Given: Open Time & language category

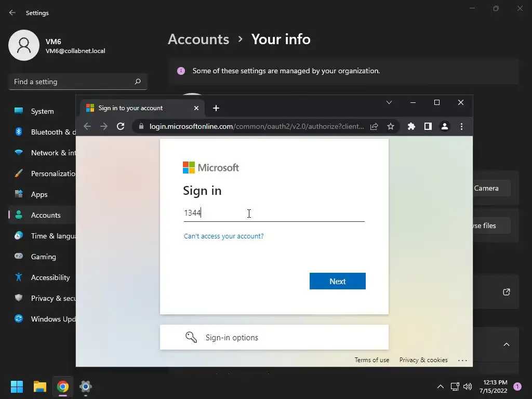Looking at the screenshot, I should point(42,236).
